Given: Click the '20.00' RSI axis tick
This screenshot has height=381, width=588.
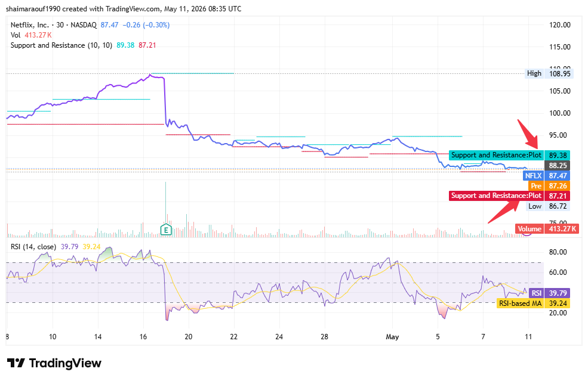Looking at the screenshot, I should click(558, 313).
